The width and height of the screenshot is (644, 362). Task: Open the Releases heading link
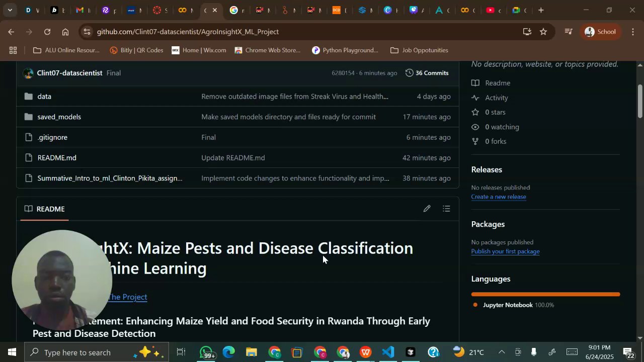487,169
